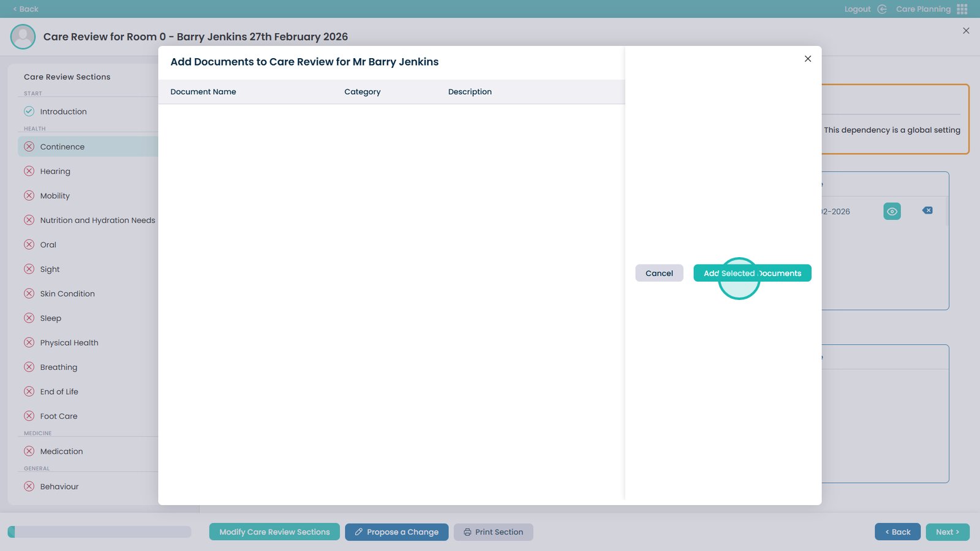
Task: Log out of the application
Action: [858, 9]
